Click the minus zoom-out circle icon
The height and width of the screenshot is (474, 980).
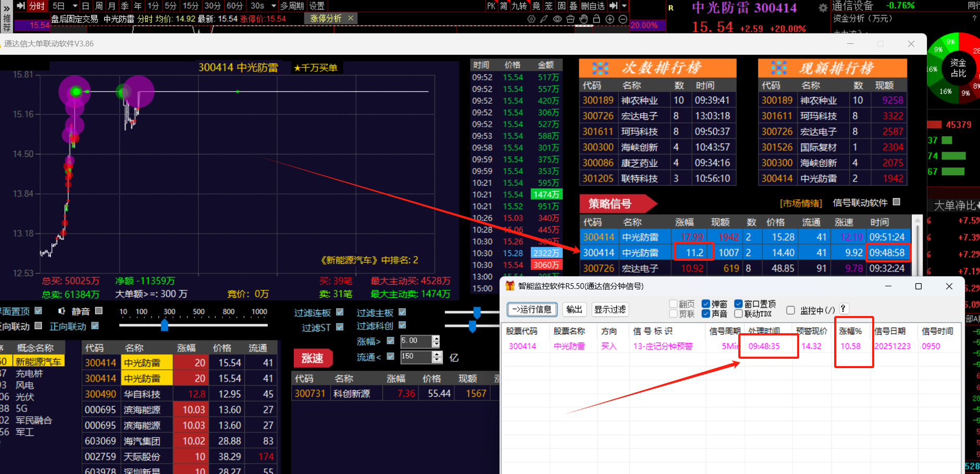pyautogui.click(x=623, y=19)
